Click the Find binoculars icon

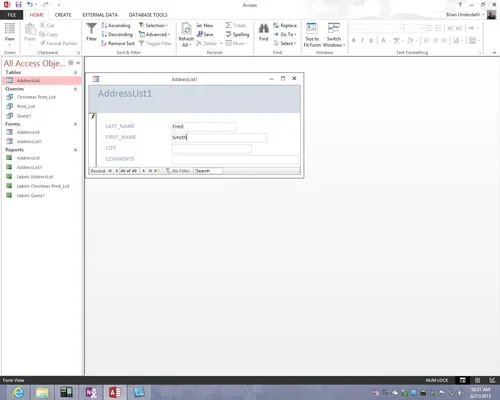coord(263,28)
